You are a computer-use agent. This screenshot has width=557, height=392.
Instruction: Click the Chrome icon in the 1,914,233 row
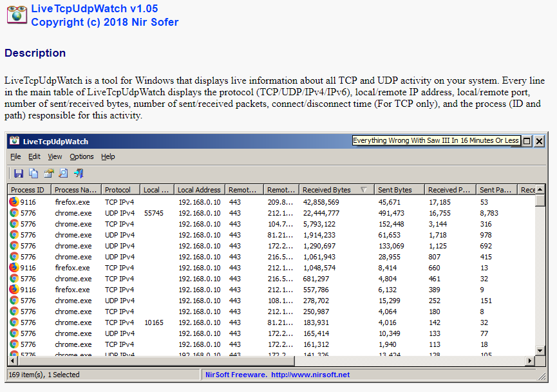(x=14, y=235)
